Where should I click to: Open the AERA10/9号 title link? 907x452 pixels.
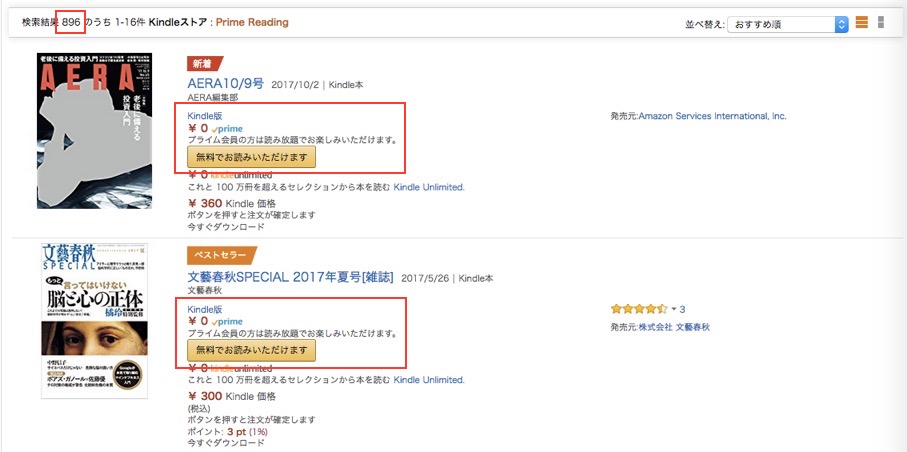226,83
